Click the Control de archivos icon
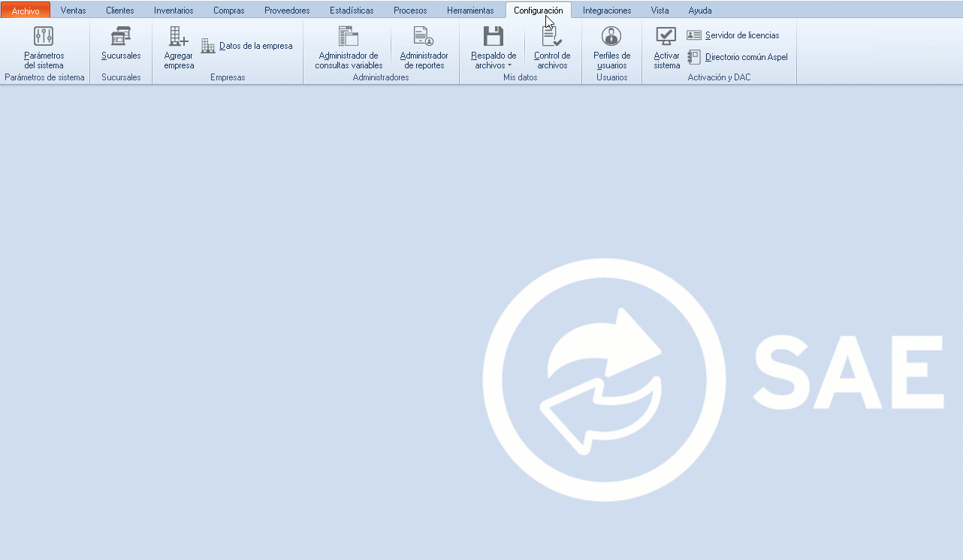The width and height of the screenshot is (963, 560). [x=552, y=36]
